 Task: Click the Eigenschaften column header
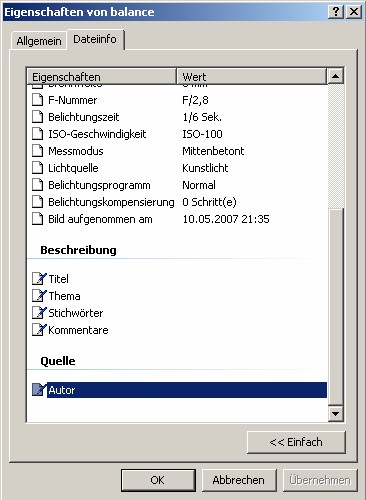(x=101, y=77)
